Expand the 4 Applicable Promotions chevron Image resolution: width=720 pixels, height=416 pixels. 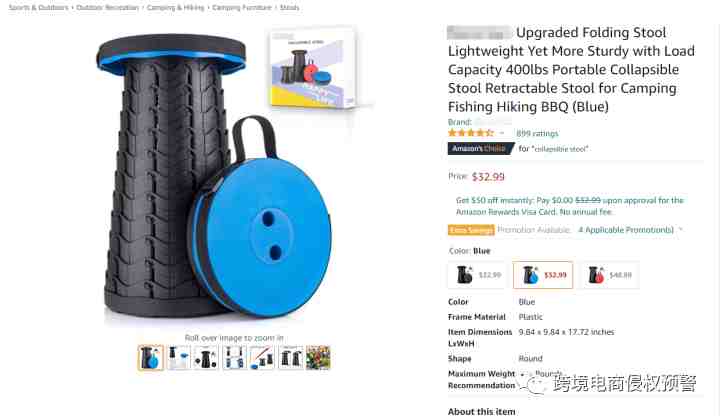pos(681,230)
